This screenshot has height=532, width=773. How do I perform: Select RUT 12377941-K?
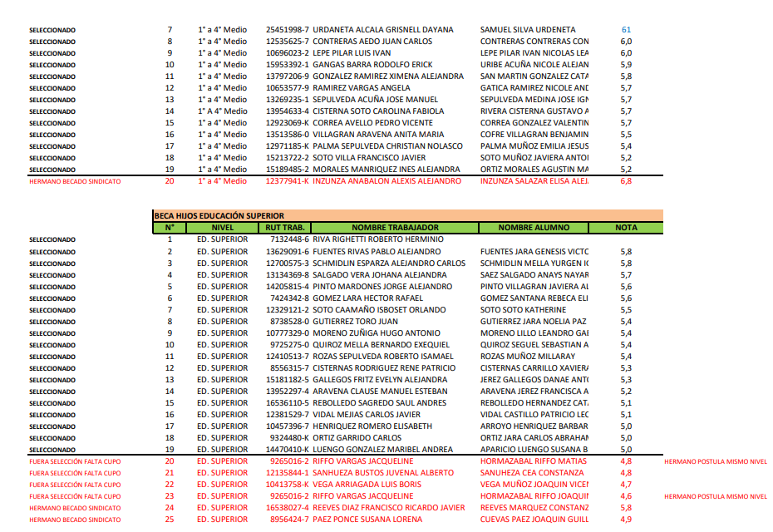[x=288, y=181]
